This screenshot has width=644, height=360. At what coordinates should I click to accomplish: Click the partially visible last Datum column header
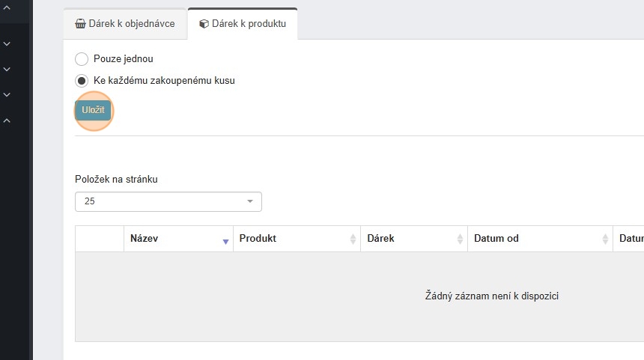coord(631,239)
